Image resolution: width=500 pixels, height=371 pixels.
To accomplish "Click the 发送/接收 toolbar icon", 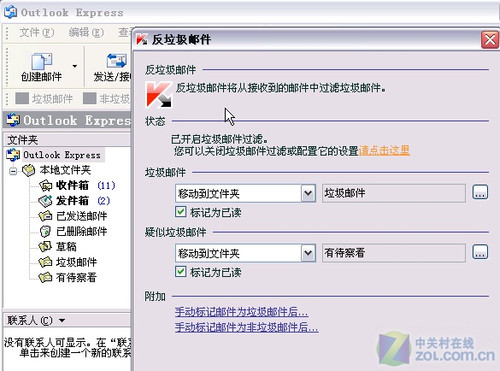I will pos(116,62).
